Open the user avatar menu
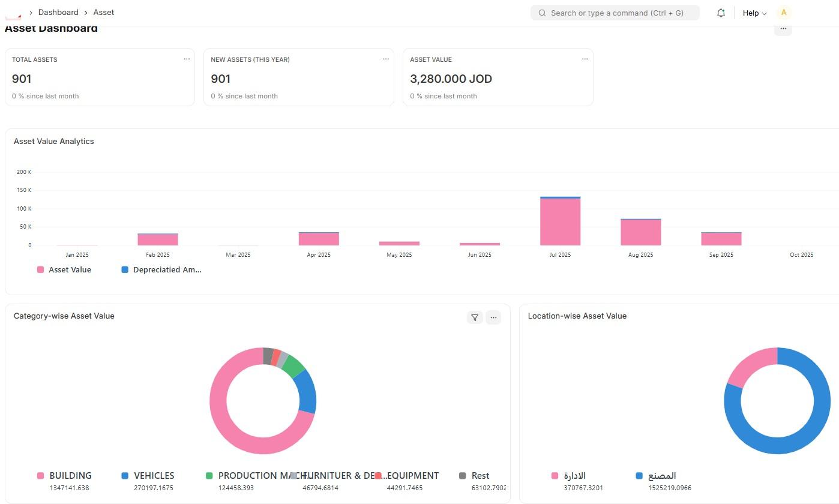This screenshot has width=839, height=504. [x=783, y=13]
